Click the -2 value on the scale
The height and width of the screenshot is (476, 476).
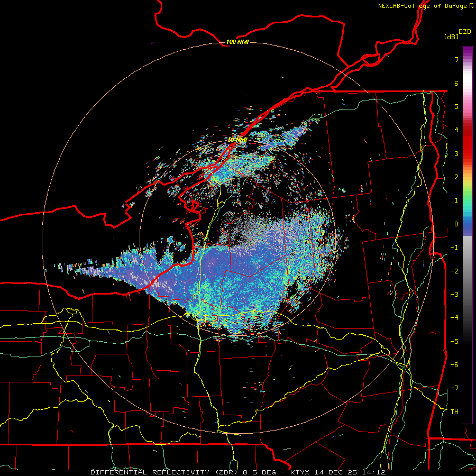(x=454, y=271)
